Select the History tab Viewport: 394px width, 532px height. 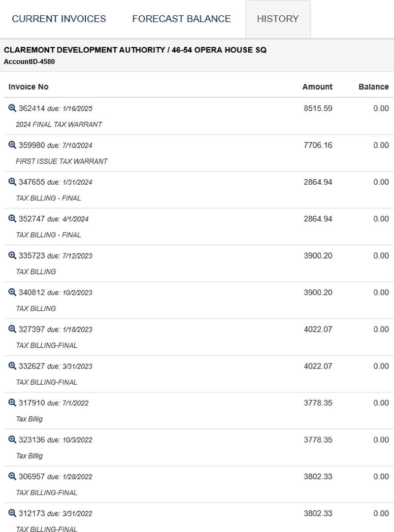click(x=278, y=19)
